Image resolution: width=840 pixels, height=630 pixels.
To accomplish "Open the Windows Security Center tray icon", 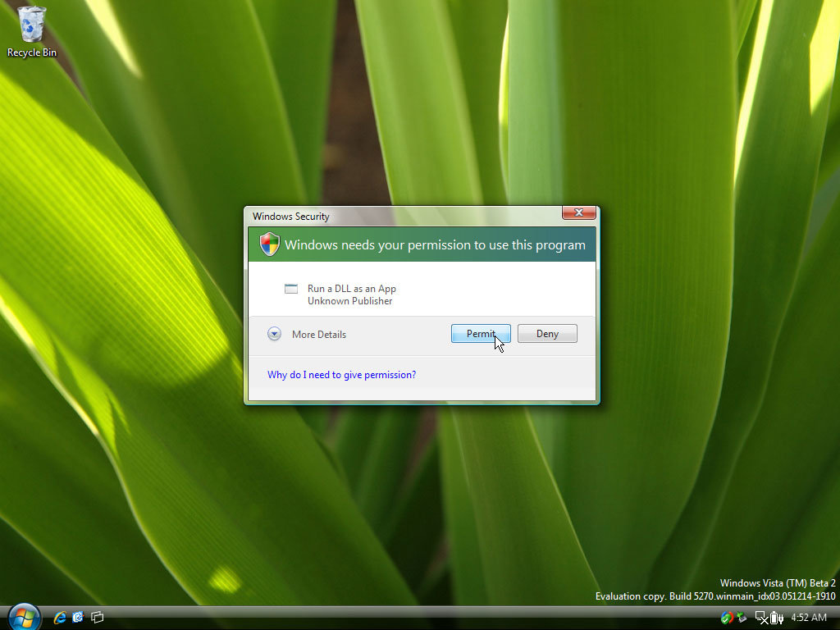I will coord(727,618).
